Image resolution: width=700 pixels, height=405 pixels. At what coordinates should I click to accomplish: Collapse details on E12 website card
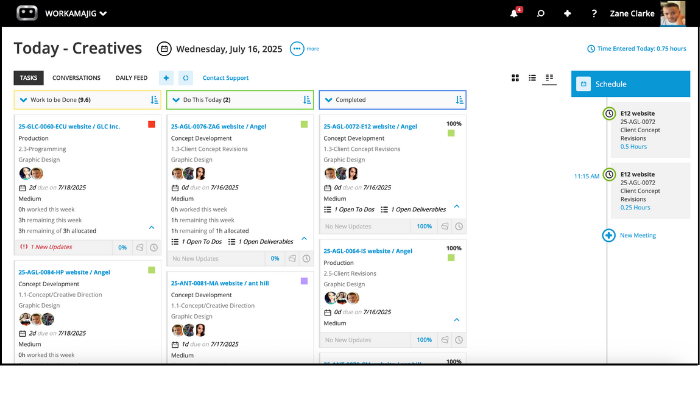click(457, 206)
